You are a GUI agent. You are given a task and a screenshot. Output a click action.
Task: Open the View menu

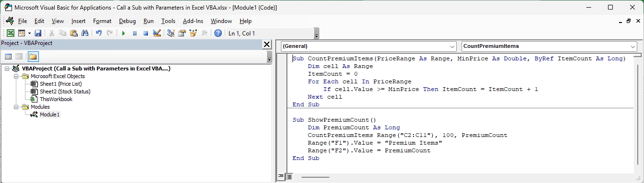(x=58, y=21)
